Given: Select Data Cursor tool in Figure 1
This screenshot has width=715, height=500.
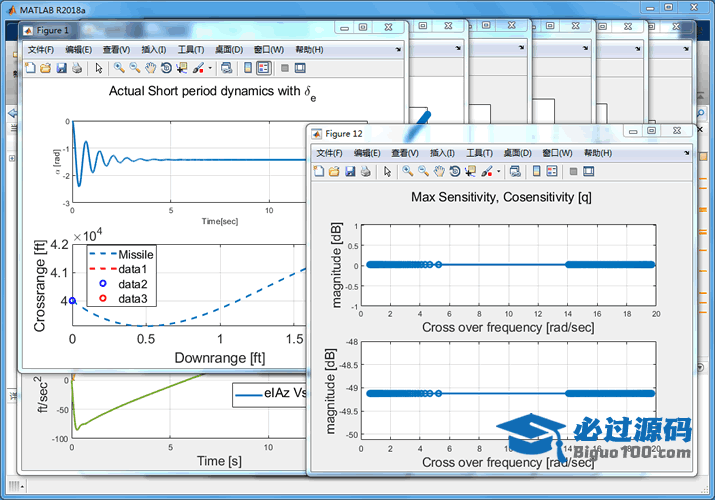Looking at the screenshot, I should coord(182,68).
